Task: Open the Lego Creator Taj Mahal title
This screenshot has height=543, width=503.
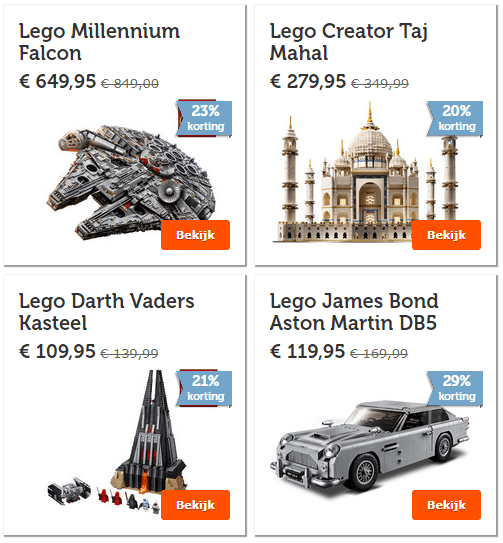Action: [x=349, y=42]
